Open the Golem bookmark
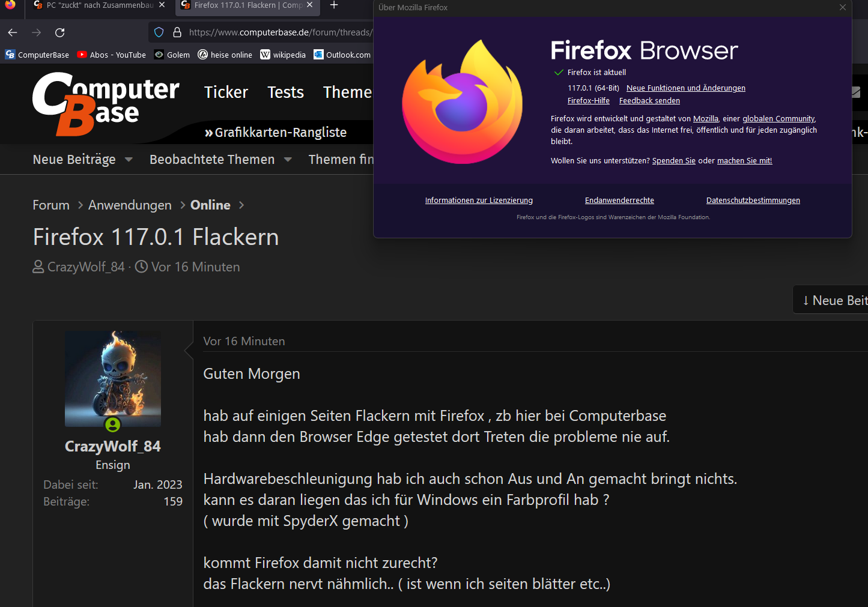868x607 pixels. (172, 55)
